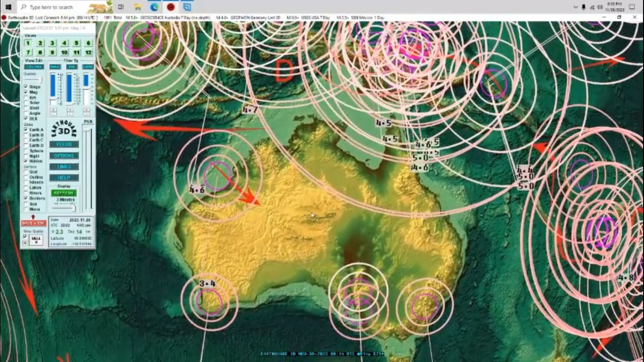Image resolution: width=644 pixels, height=362 pixels.
Task: Select saved view number 6
Action: (89, 43)
